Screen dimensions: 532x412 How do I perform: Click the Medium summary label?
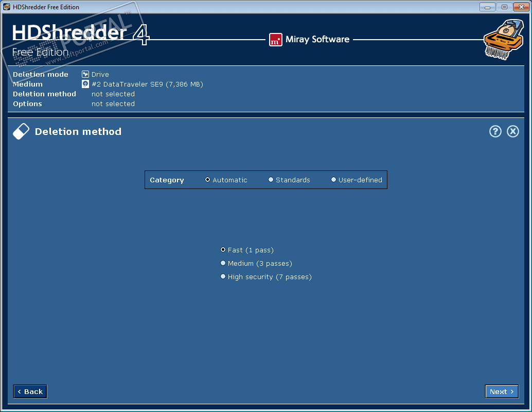28,84
